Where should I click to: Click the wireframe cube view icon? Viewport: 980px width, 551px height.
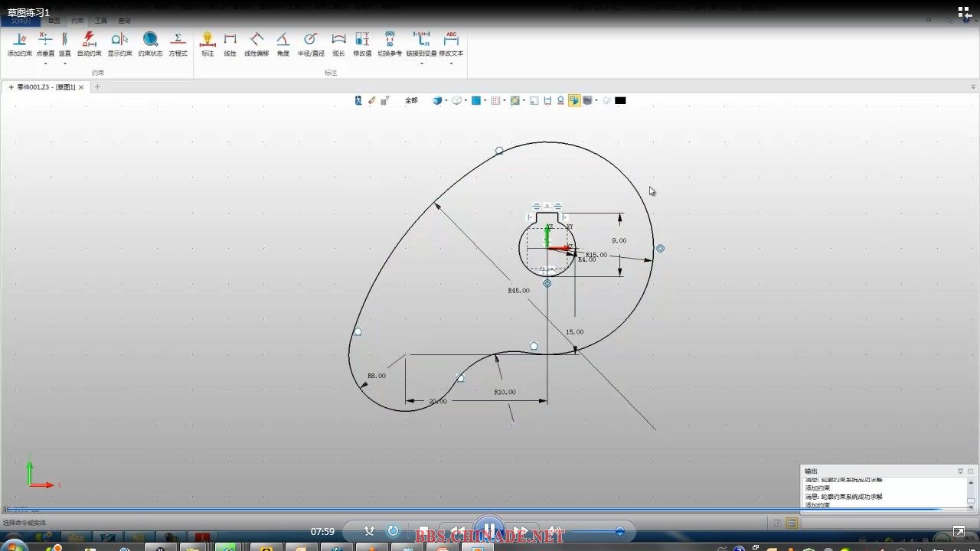click(x=456, y=100)
